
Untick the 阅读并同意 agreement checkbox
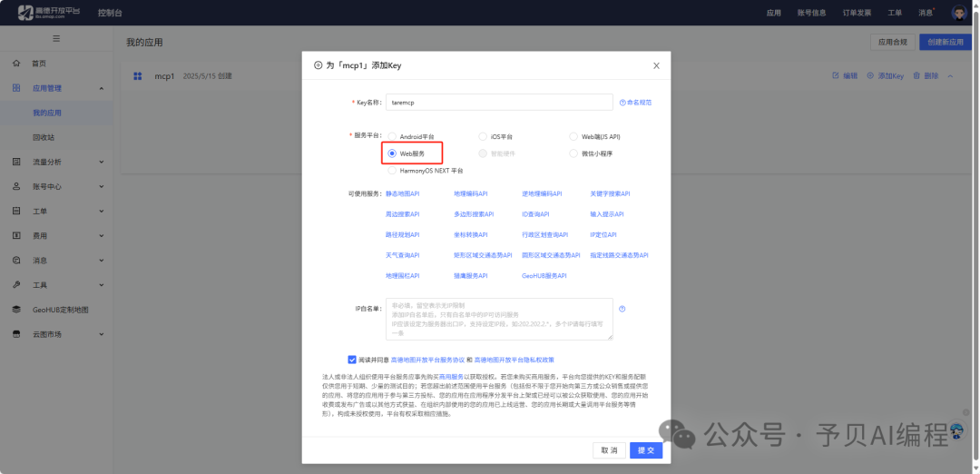[352, 360]
